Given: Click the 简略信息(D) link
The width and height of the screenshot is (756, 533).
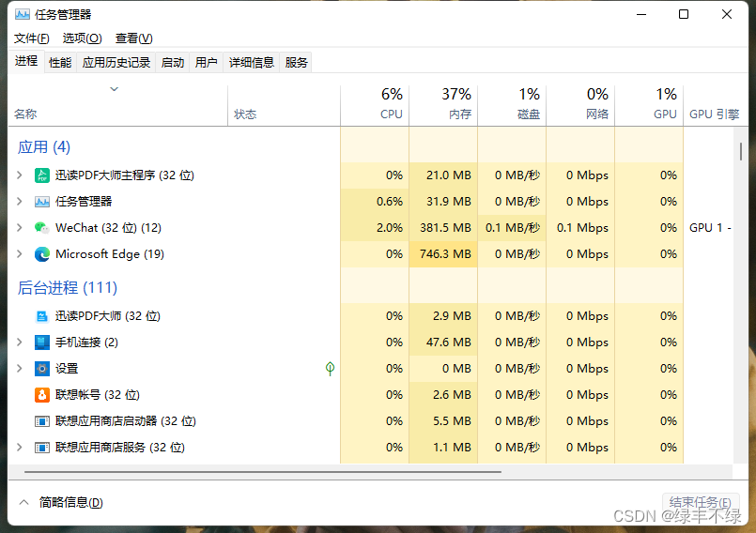Looking at the screenshot, I should pos(70,502).
